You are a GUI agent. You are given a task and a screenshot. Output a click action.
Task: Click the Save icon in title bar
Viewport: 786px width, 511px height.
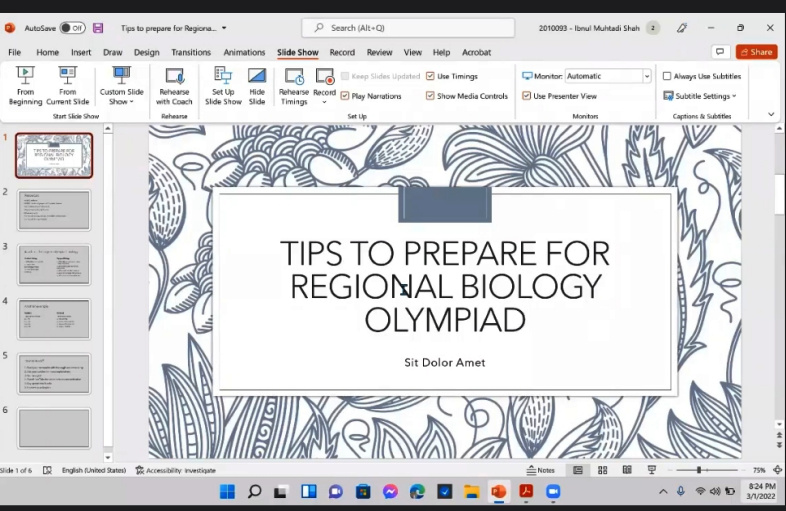coord(98,28)
